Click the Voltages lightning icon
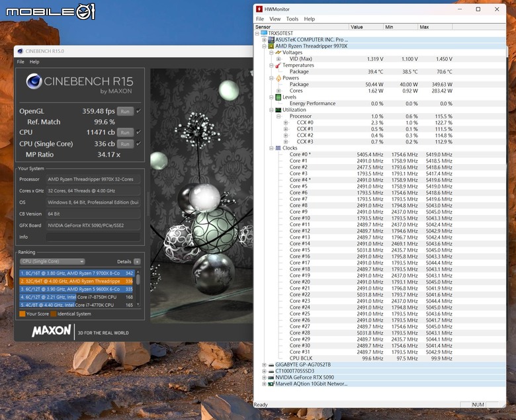 [279, 52]
